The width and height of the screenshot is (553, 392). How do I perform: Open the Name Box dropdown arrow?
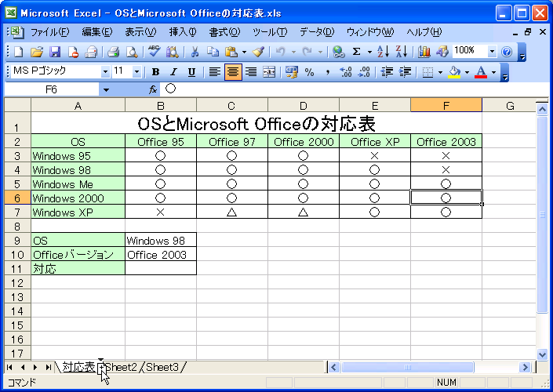point(106,90)
